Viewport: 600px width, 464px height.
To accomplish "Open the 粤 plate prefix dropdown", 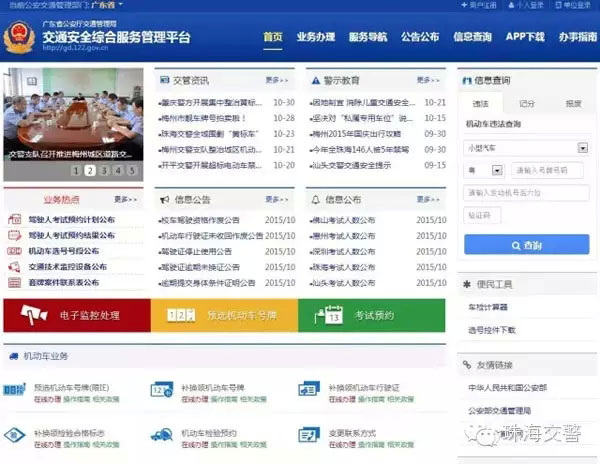I will pos(484,170).
